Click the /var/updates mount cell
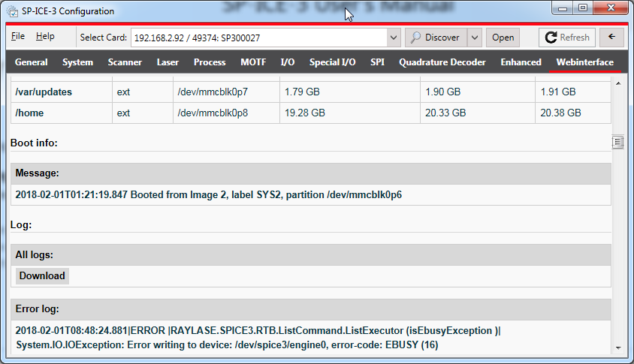 click(62, 92)
